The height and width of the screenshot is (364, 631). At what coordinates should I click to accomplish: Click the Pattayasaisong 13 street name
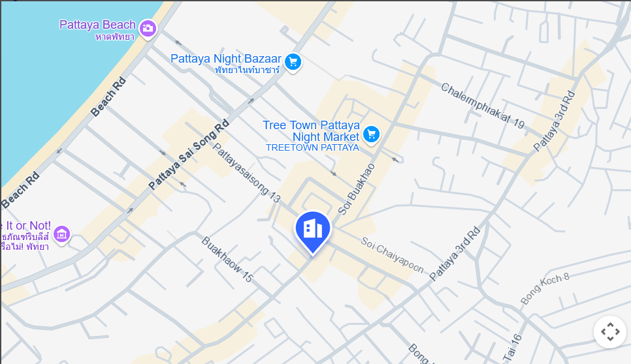point(246,173)
